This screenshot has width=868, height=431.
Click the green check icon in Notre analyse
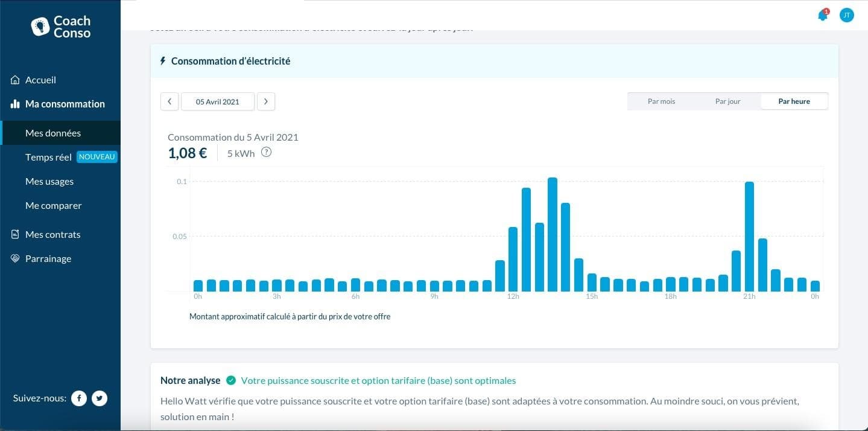230,380
